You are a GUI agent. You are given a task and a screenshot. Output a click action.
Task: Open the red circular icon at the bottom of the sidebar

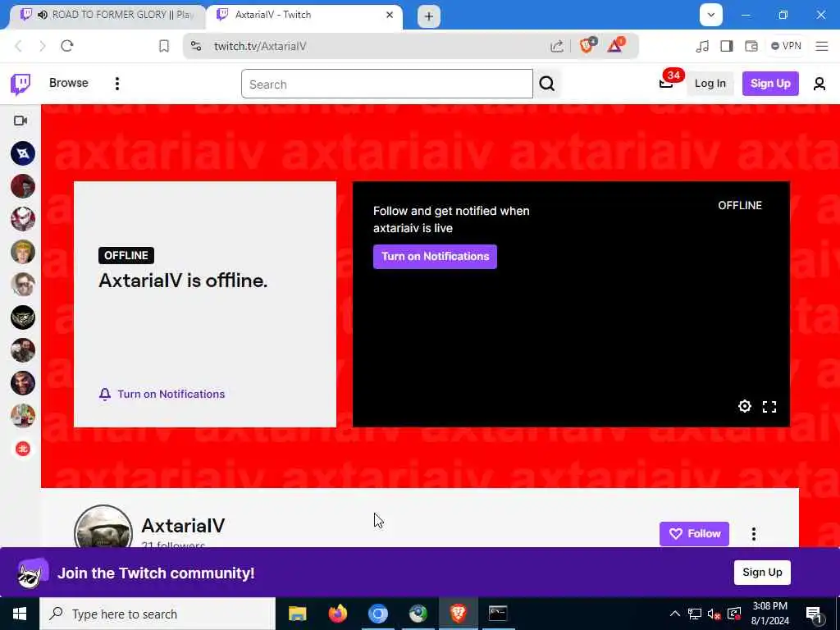coord(23,449)
